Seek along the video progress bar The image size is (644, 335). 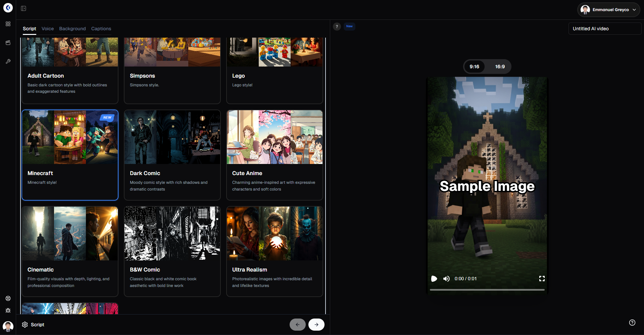click(487, 290)
